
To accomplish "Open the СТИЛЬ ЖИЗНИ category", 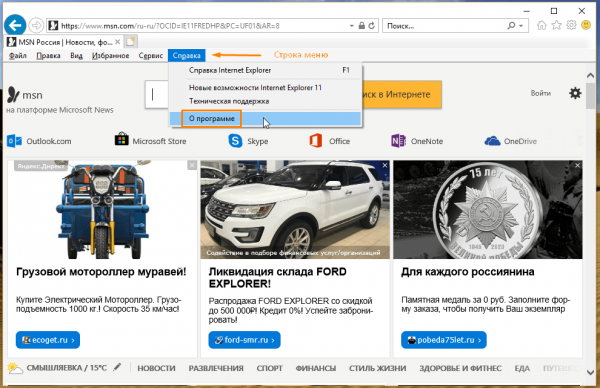I will (x=377, y=368).
